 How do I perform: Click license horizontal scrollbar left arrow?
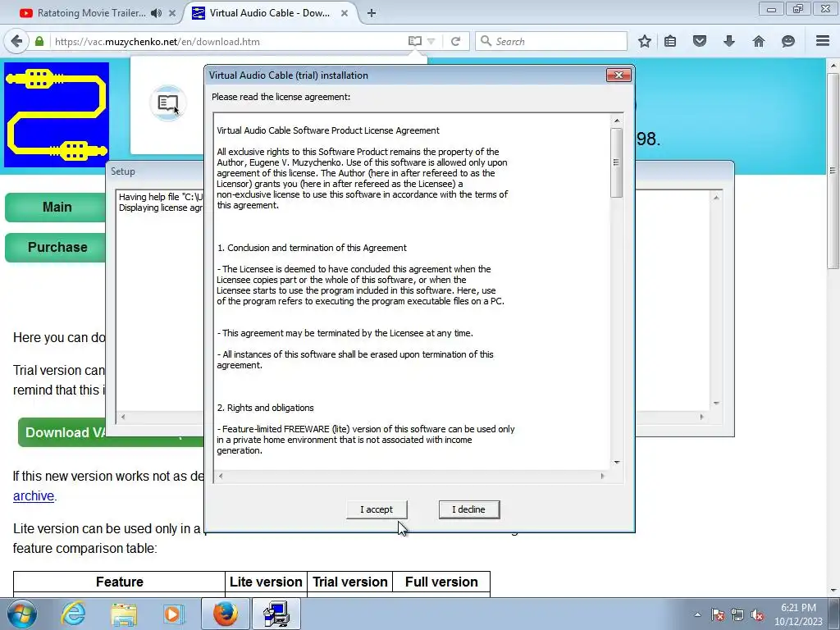point(220,476)
